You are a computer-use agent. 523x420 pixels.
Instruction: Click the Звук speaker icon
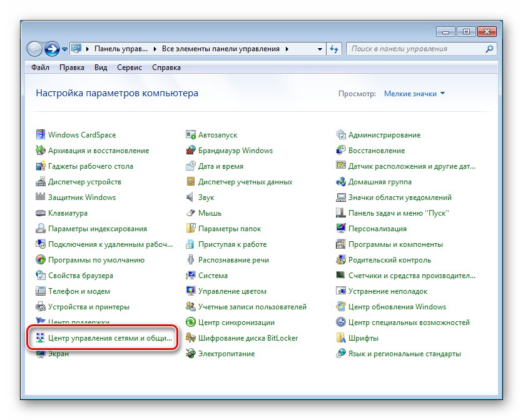coord(190,197)
